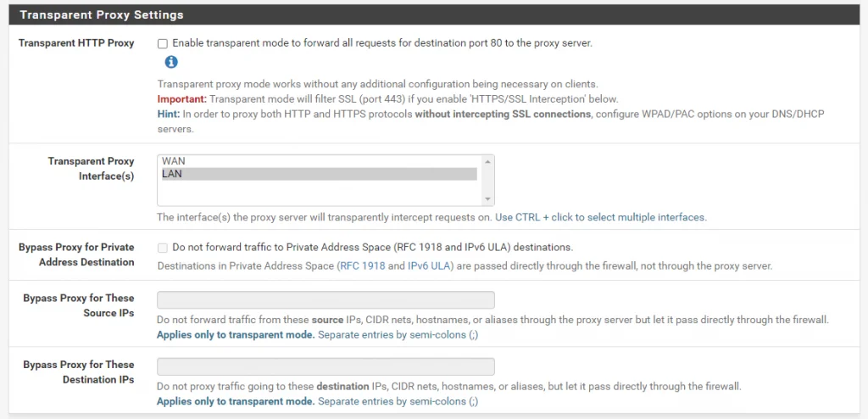Screen dimensions: 868x419
Task: Click 'Applies only to transparent mode' under Destination IPs
Action: (236, 401)
